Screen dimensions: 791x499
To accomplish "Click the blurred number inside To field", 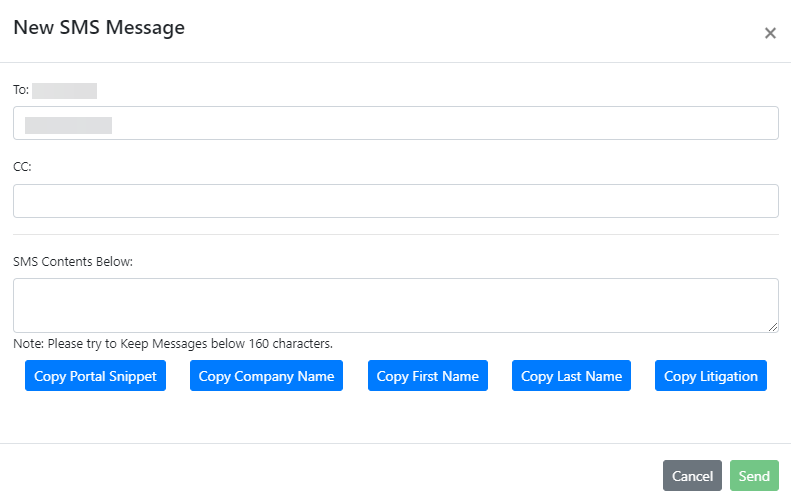I will point(68,125).
